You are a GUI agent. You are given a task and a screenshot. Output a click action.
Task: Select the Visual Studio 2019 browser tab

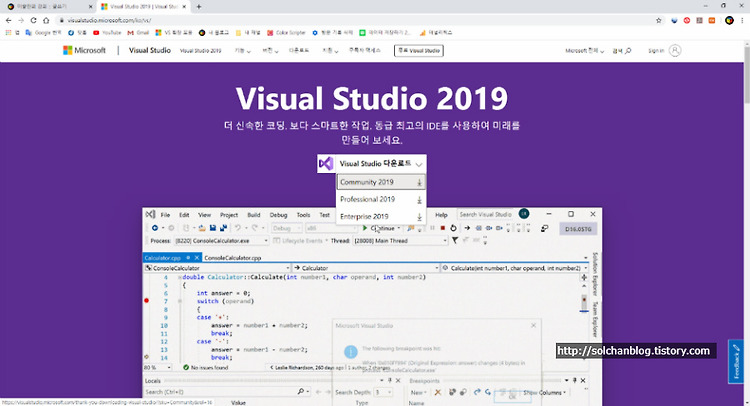141,7
